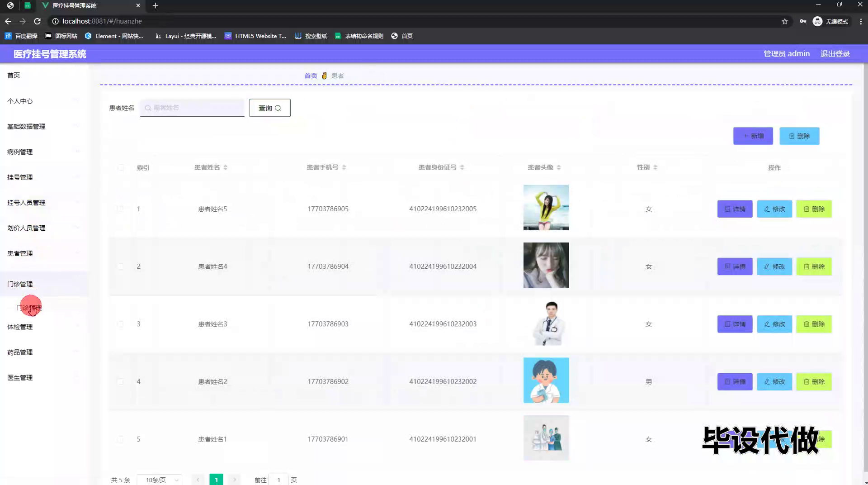Check row checkbox for 患者姓名2

click(120, 381)
